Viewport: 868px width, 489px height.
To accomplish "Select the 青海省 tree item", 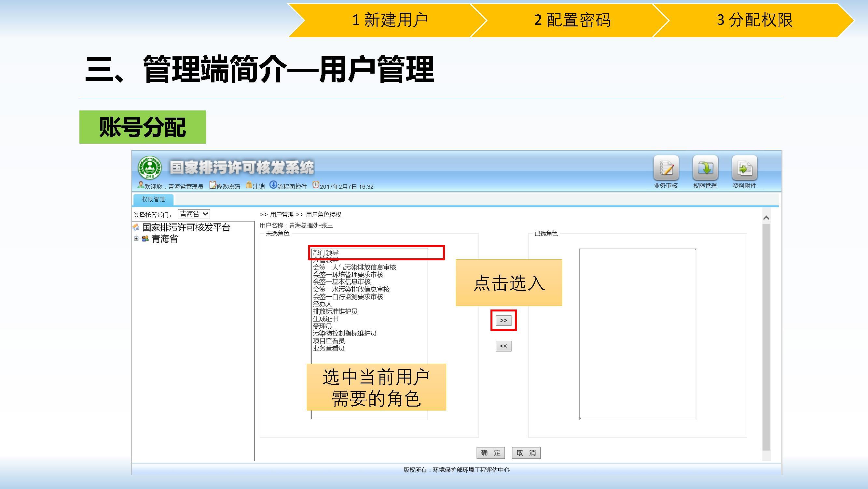I will [164, 239].
